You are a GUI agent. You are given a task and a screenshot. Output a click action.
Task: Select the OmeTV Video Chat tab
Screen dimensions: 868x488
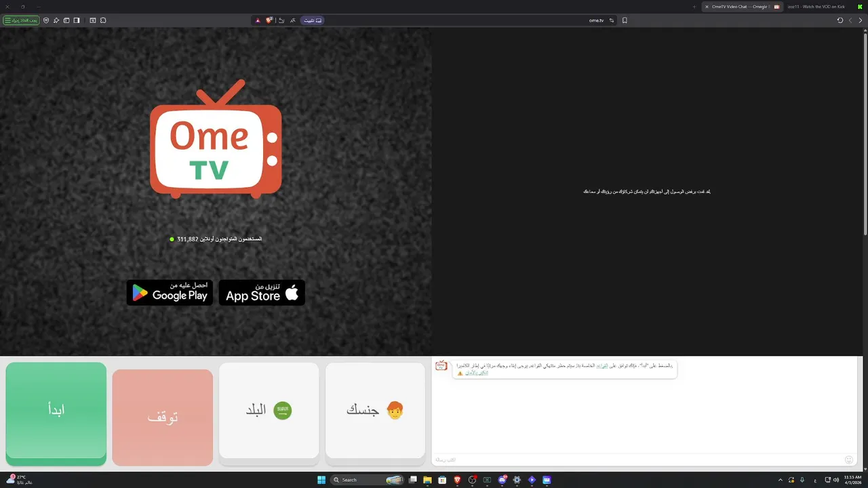743,7
